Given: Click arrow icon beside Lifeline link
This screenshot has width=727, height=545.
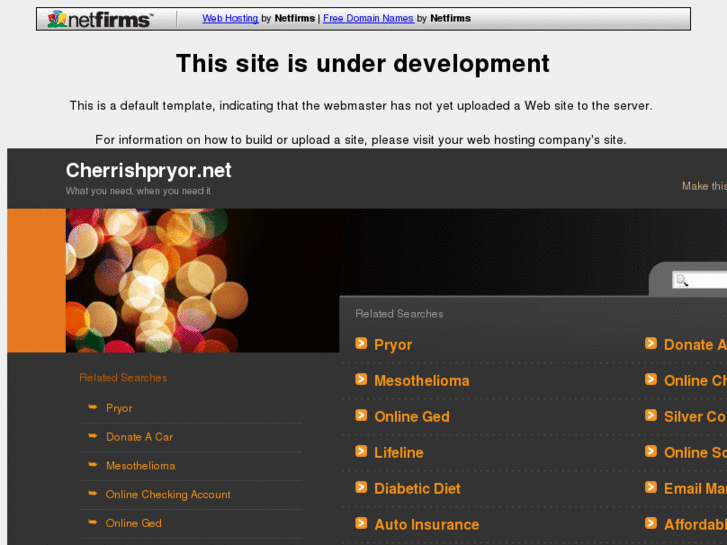Looking at the screenshot, I should 361,451.
